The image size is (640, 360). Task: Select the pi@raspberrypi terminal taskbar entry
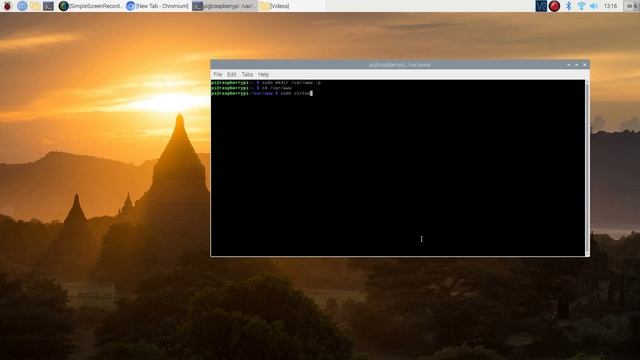(x=224, y=6)
